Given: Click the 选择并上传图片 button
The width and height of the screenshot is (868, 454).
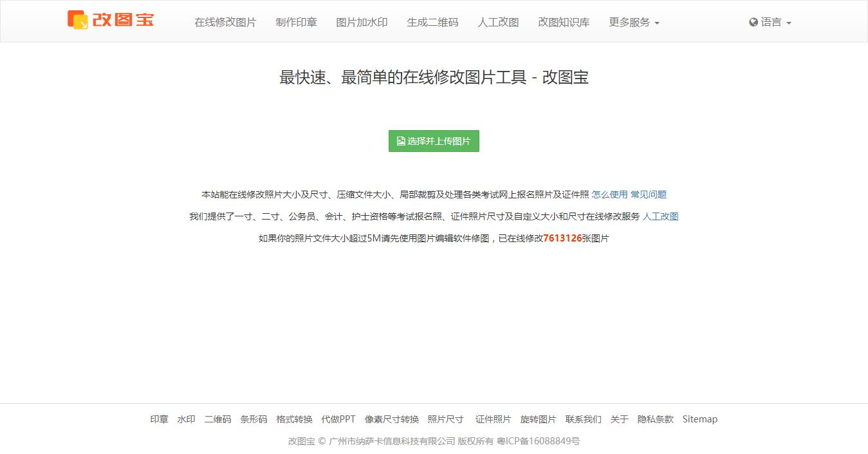Looking at the screenshot, I should [433, 141].
